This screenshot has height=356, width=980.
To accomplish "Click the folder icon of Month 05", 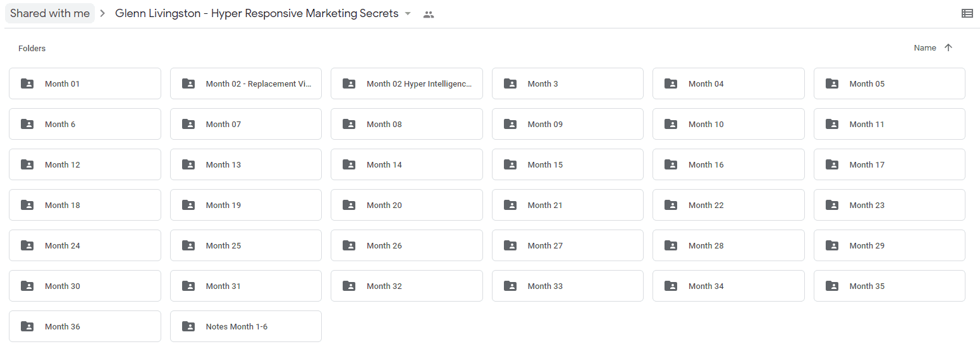I will pos(832,83).
